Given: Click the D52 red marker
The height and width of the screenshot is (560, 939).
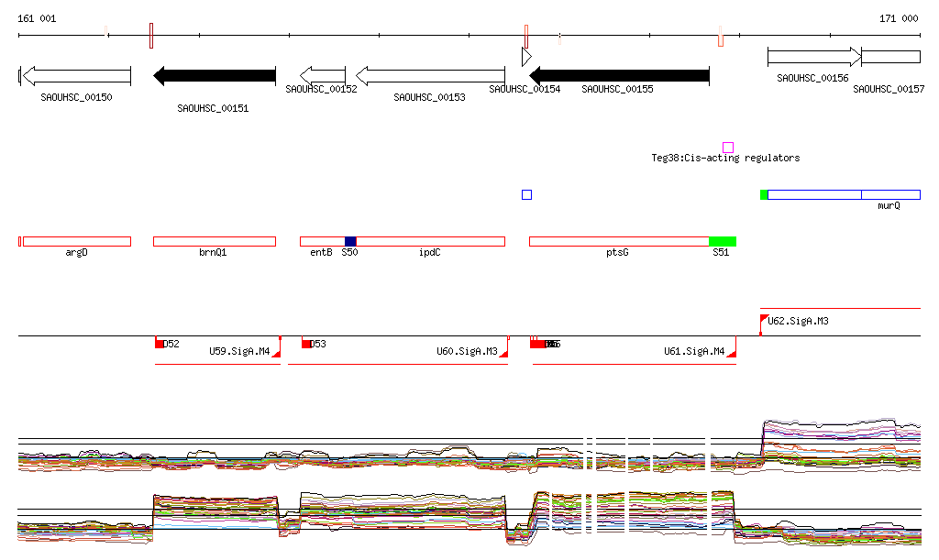Looking at the screenshot, I should point(160,344).
